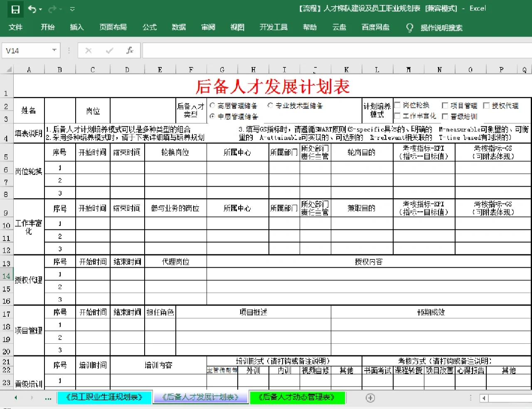Select column G header
Screen dimensions: 532x409
point(222,69)
